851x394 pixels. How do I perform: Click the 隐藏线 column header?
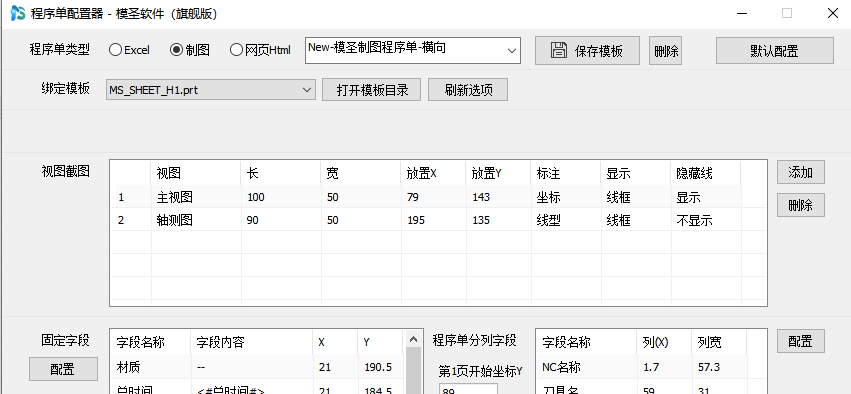click(x=706, y=173)
